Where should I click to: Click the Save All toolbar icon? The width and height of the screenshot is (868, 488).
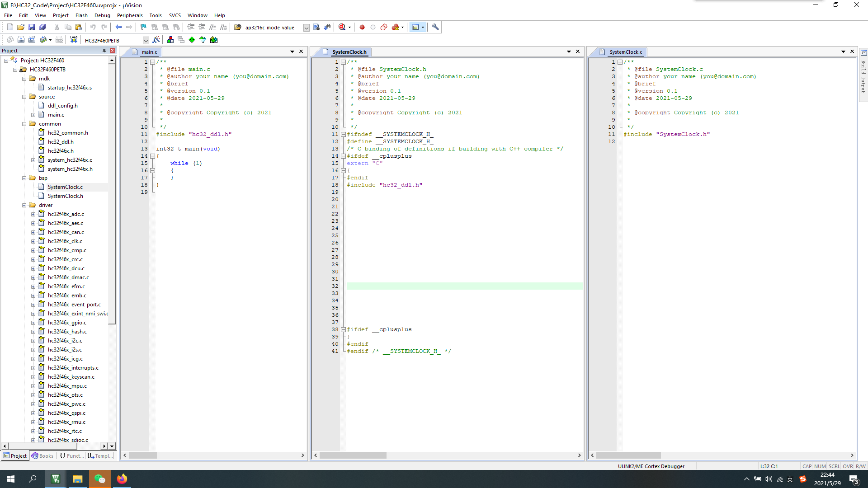click(42, 27)
